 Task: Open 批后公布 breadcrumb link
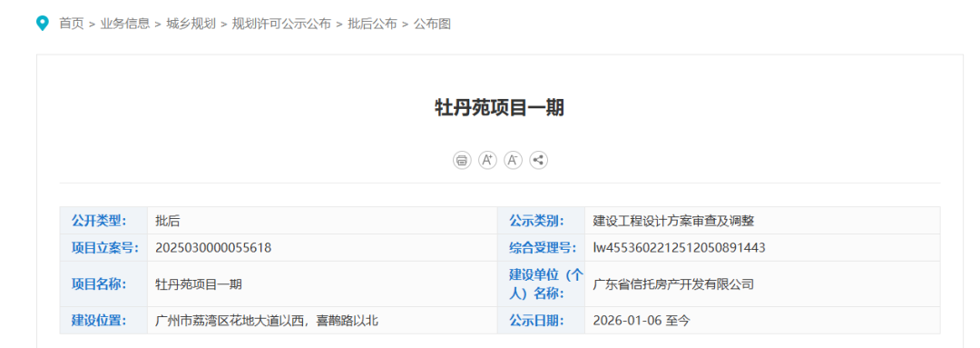(x=373, y=24)
